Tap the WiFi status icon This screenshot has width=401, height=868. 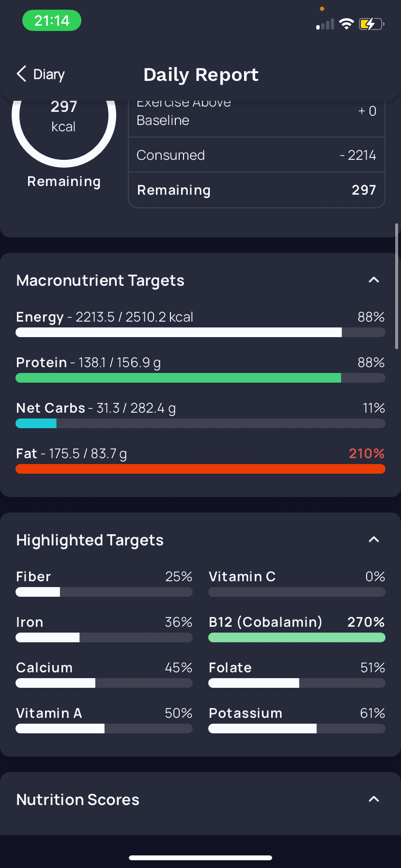[x=346, y=24]
